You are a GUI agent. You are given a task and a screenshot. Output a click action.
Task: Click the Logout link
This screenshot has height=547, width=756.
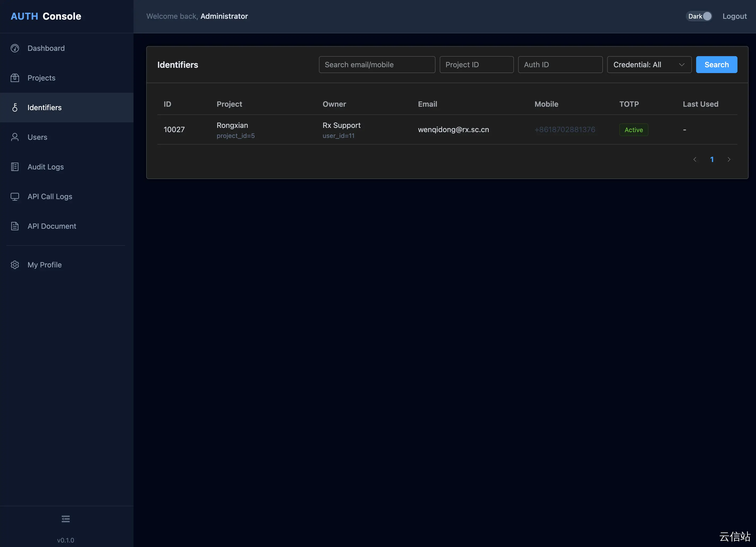pyautogui.click(x=734, y=16)
